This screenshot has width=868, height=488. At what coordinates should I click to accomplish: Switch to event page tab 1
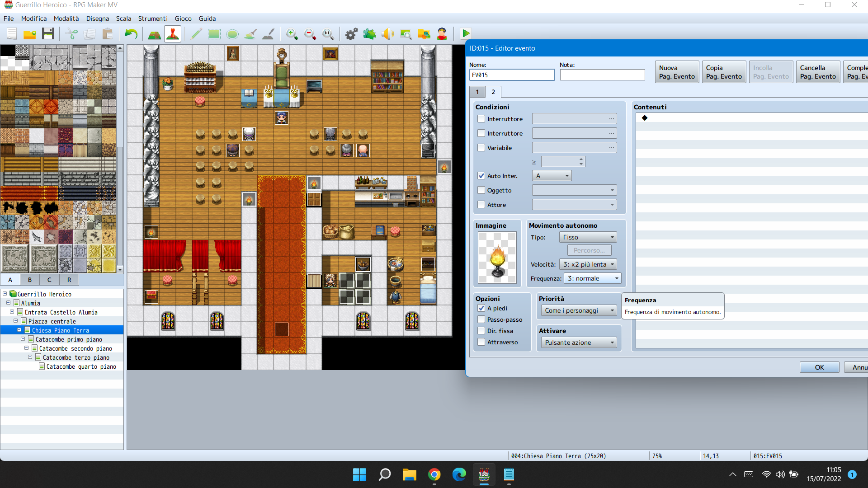(x=477, y=92)
